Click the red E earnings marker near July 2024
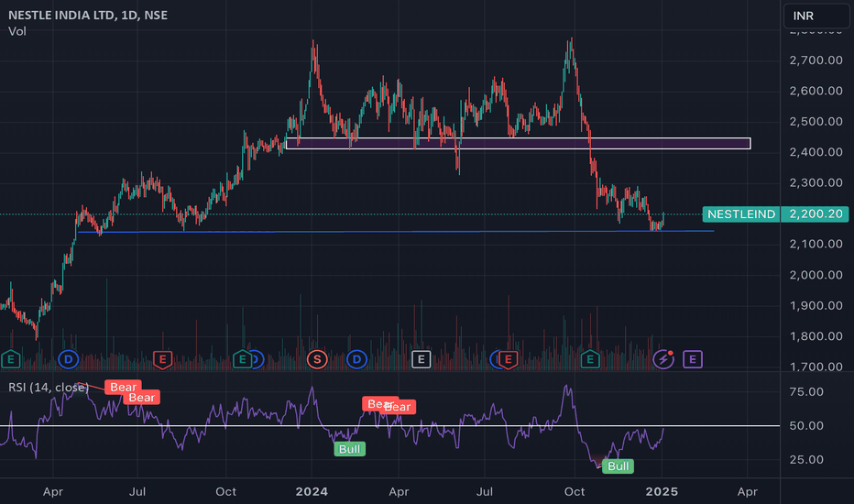The height and width of the screenshot is (504, 854). pos(509,359)
